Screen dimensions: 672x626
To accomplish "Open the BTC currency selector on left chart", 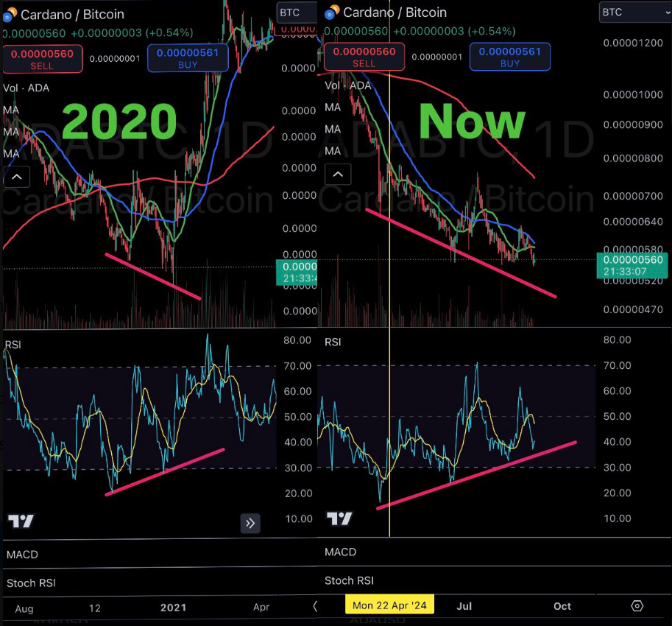I will tap(297, 13).
